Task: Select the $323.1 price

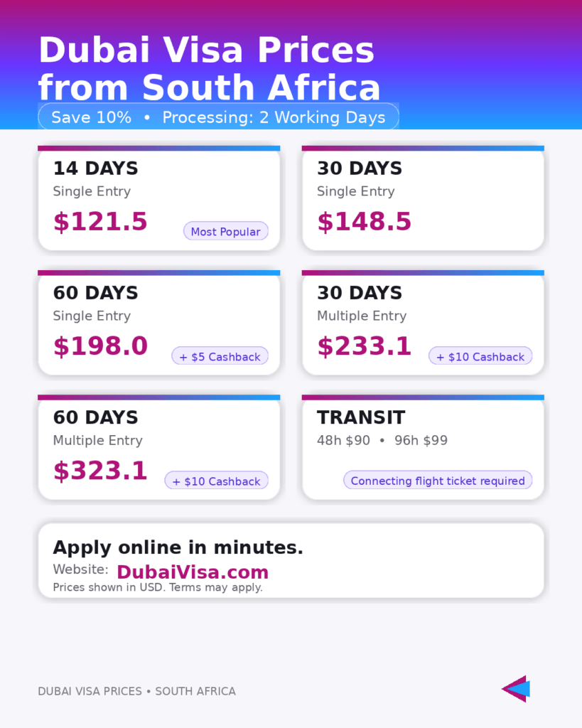Action: coord(100,471)
